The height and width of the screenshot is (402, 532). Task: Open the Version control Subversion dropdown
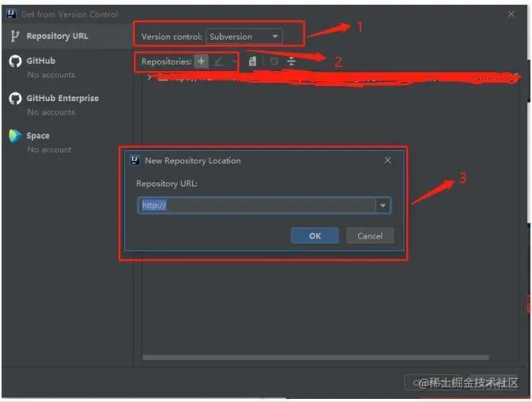(x=244, y=36)
